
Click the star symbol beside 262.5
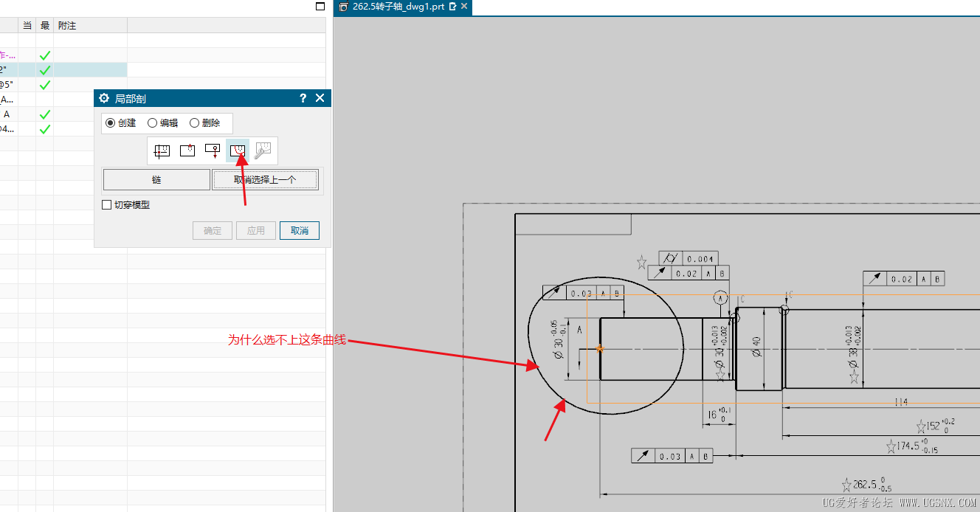coord(846,485)
